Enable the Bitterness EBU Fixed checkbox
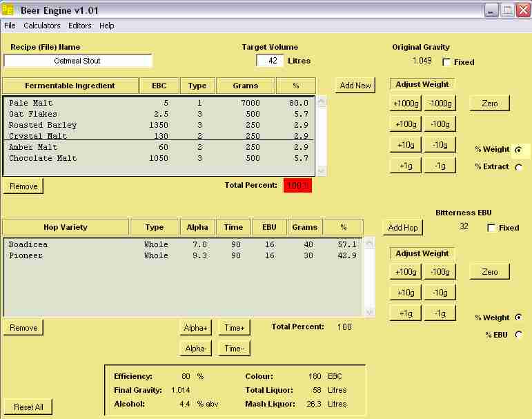 tap(491, 228)
